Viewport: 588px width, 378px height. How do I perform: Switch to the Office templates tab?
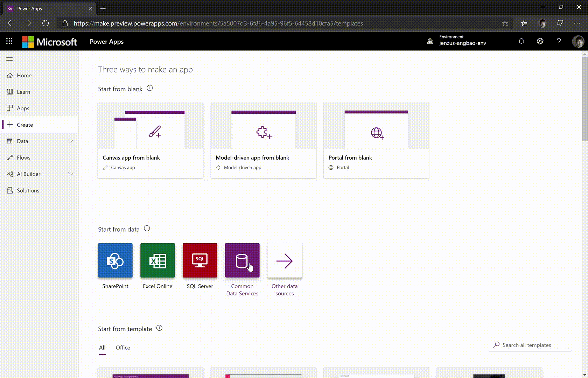[123, 348]
